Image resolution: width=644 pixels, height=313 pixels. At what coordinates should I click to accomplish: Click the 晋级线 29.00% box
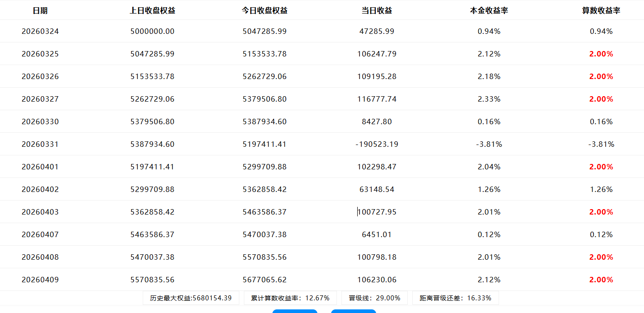[x=374, y=298]
